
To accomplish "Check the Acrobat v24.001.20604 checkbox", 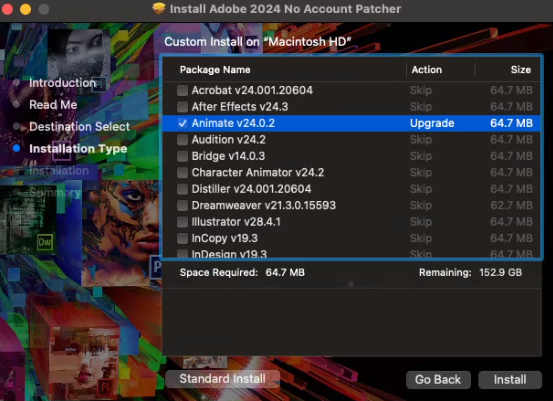I will [x=182, y=90].
